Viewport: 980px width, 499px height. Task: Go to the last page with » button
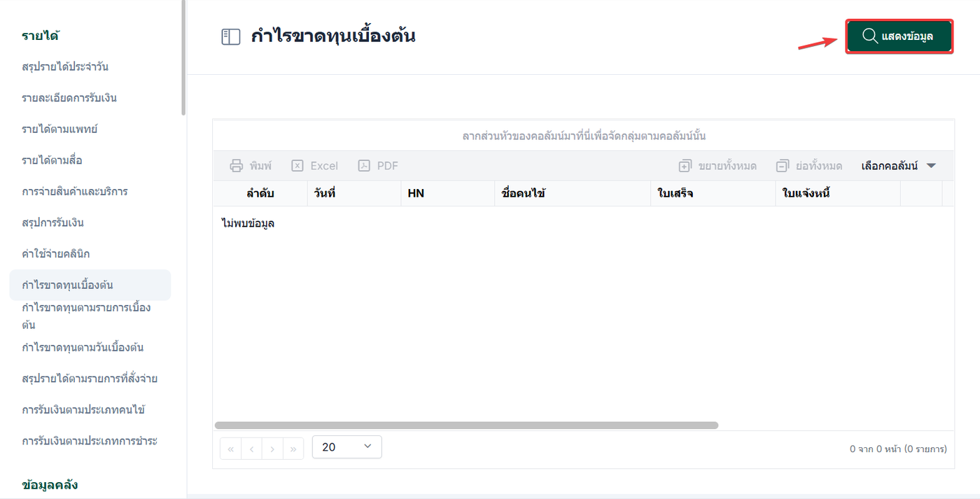click(x=293, y=449)
